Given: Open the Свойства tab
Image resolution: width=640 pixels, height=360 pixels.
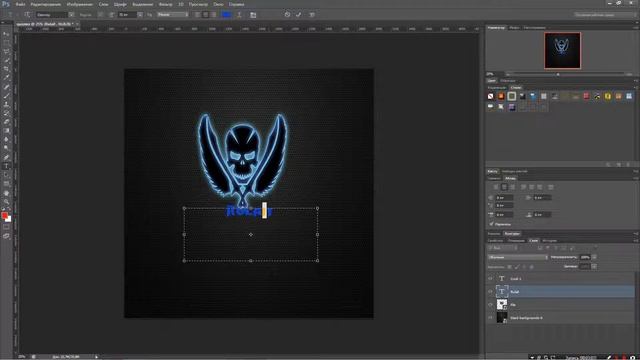Looking at the screenshot, I should tap(496, 241).
